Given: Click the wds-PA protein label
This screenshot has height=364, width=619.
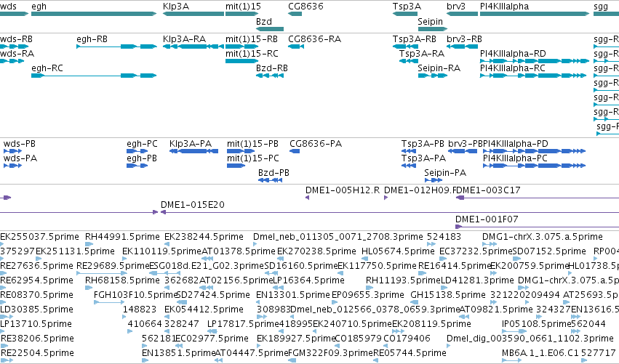Looking at the screenshot, I should [x=20, y=158].
